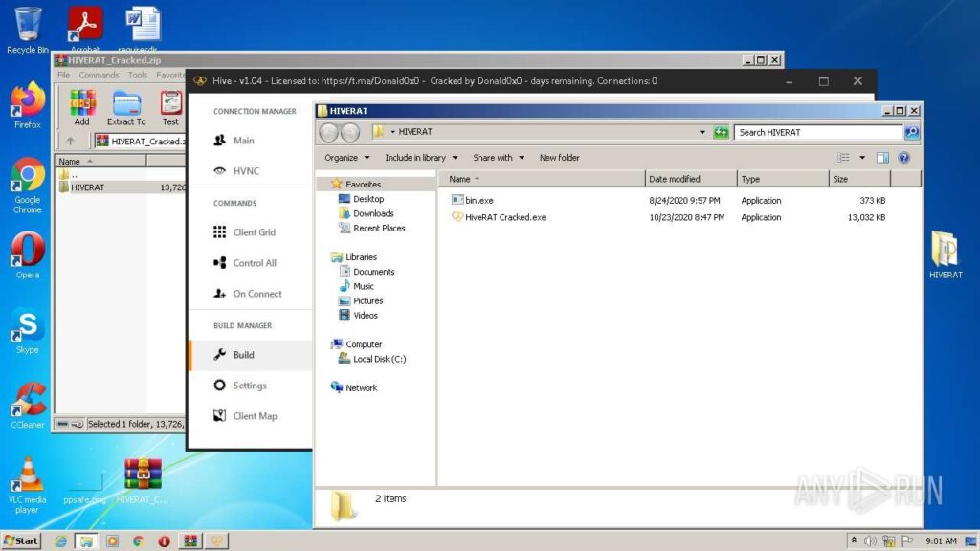Image resolution: width=980 pixels, height=551 pixels.
Task: Open Firefox desktop shortcut
Action: coord(27,105)
